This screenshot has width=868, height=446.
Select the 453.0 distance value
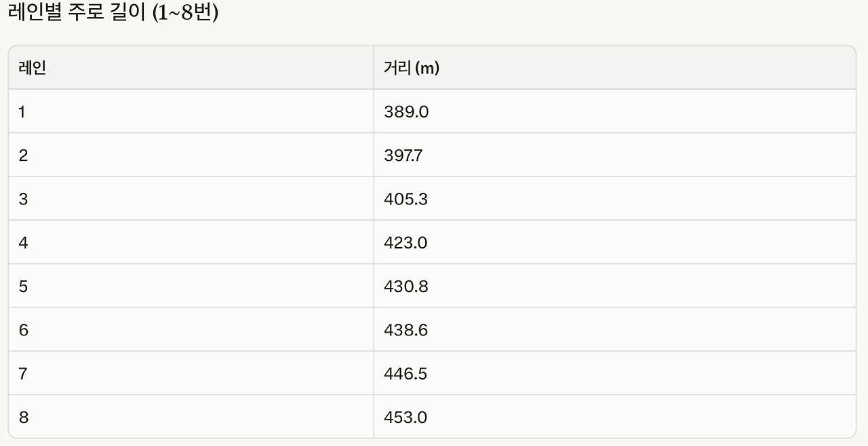point(406,417)
